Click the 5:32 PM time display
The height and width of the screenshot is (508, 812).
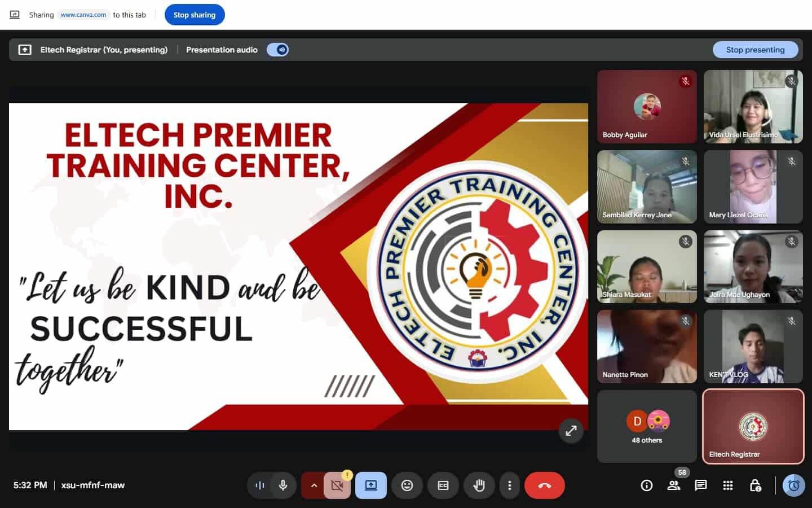(30, 485)
